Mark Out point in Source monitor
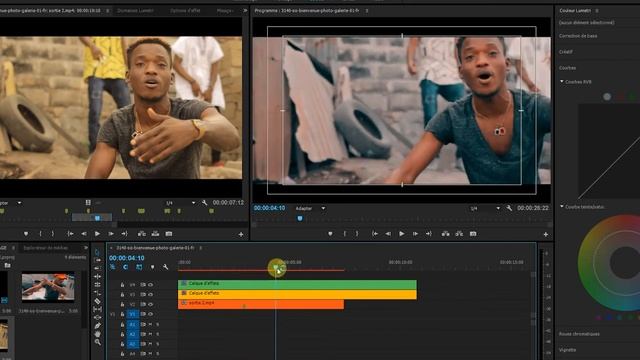This screenshot has width=640, height=360. tap(53, 234)
